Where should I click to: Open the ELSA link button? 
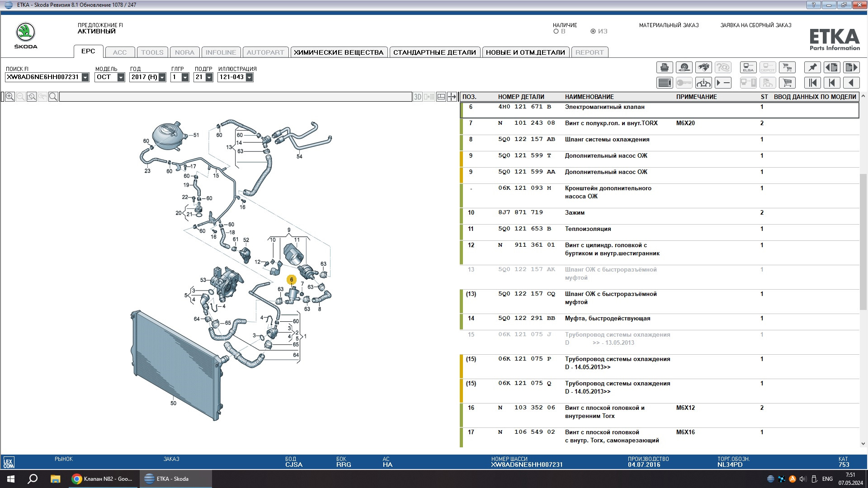coord(748,68)
